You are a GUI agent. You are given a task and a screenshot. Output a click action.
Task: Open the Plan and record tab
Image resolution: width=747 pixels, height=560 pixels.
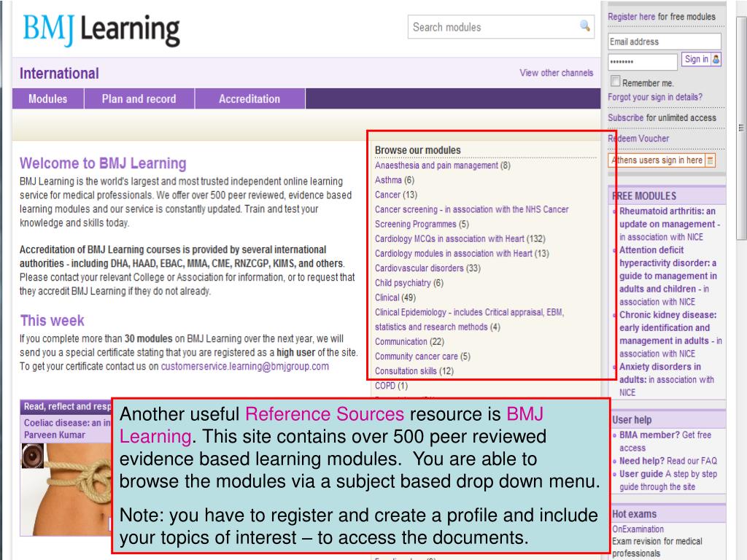139,98
